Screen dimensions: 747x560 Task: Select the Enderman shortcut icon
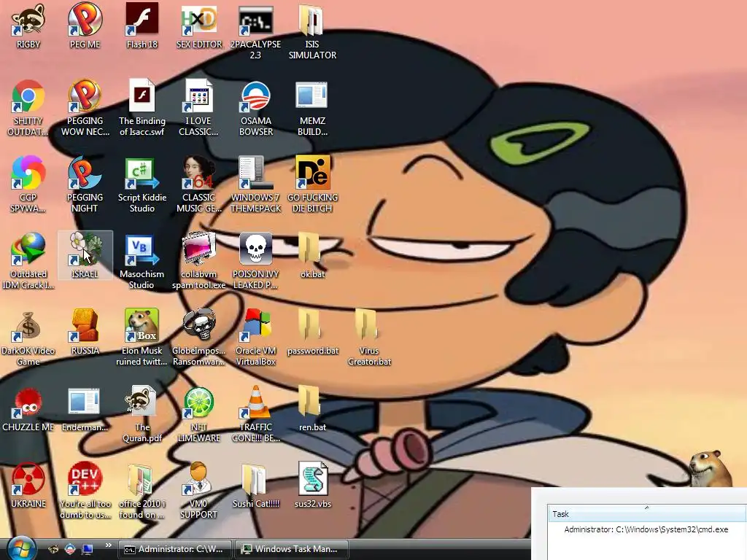[85, 402]
